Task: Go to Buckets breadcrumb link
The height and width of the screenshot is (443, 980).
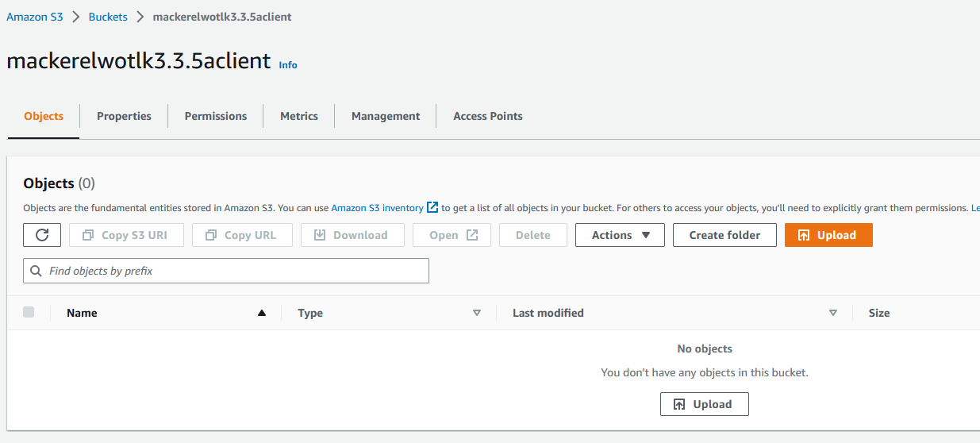Action: click(x=108, y=17)
